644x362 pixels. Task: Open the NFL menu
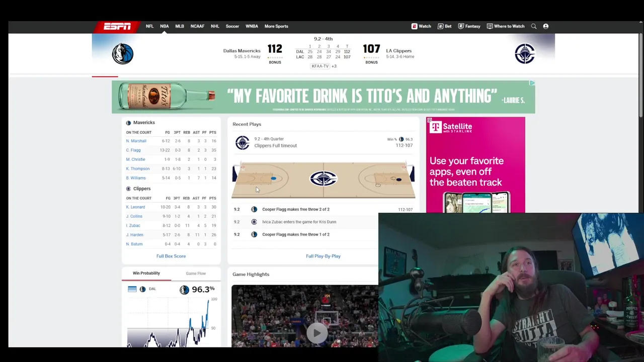pos(149,26)
